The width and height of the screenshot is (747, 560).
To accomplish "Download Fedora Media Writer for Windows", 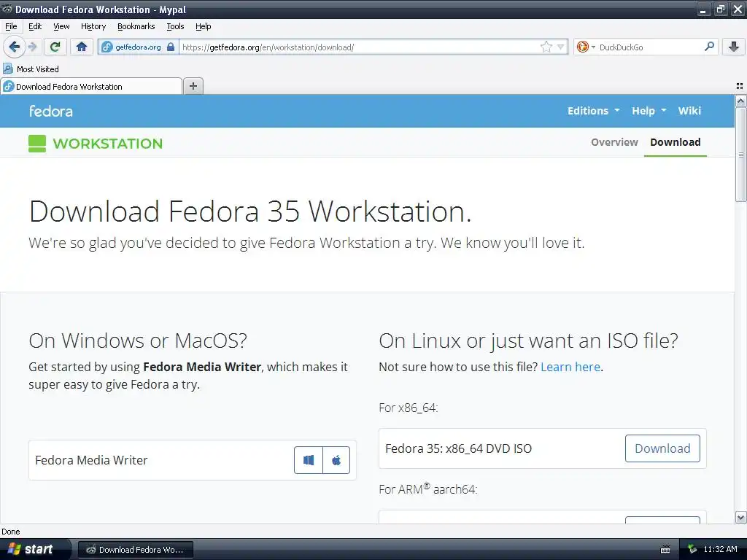I will pos(309,460).
